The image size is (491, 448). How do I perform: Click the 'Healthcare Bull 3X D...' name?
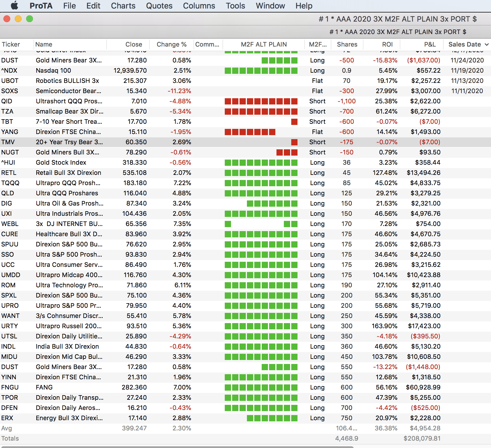pyautogui.click(x=69, y=234)
